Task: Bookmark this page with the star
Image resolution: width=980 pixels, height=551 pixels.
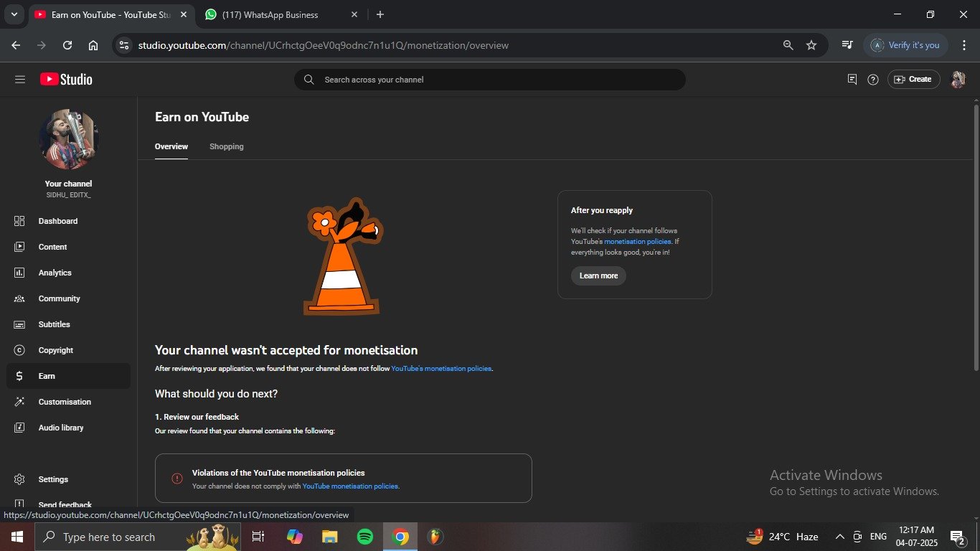Action: coord(811,45)
